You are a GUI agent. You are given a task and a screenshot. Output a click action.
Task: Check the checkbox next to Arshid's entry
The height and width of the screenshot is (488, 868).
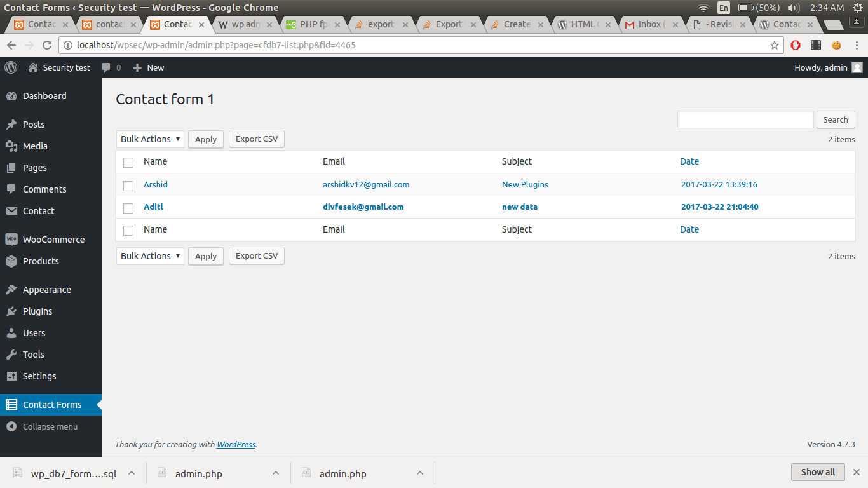click(128, 186)
